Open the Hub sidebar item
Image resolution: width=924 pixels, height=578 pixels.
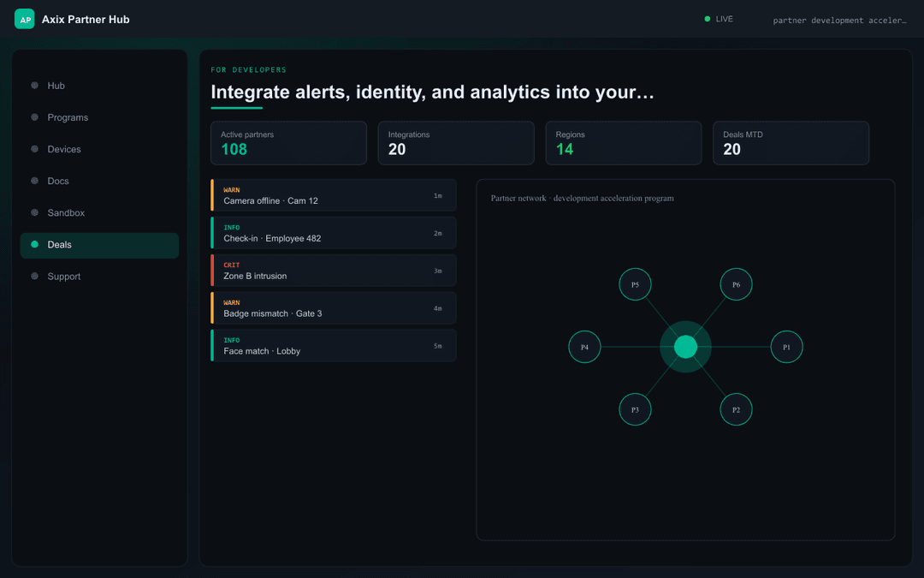click(99, 86)
